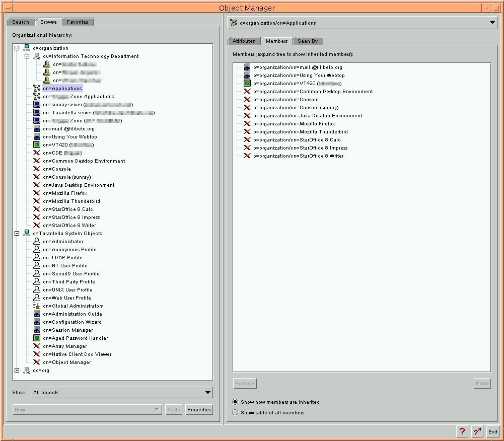Click the Properties button
Viewport: 504px width, 441px height.
199,410
